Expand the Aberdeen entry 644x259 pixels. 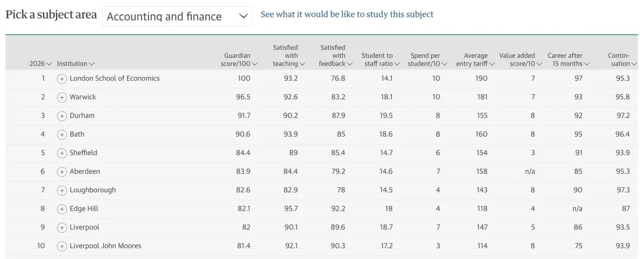[x=62, y=172]
